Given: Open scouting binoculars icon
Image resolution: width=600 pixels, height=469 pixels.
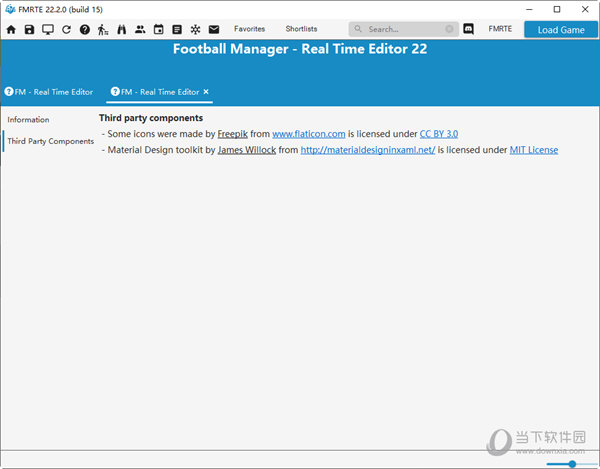Looking at the screenshot, I should (x=122, y=29).
